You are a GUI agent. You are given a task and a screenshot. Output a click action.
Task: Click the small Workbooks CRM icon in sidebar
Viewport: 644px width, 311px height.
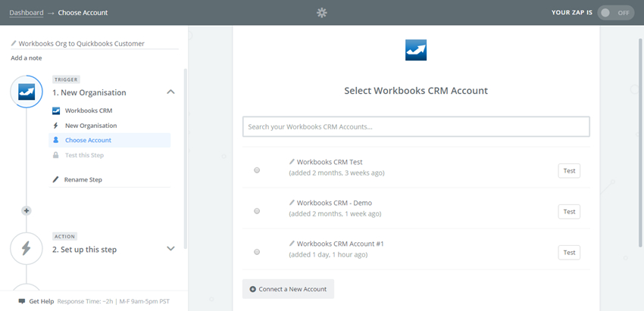coord(56,110)
